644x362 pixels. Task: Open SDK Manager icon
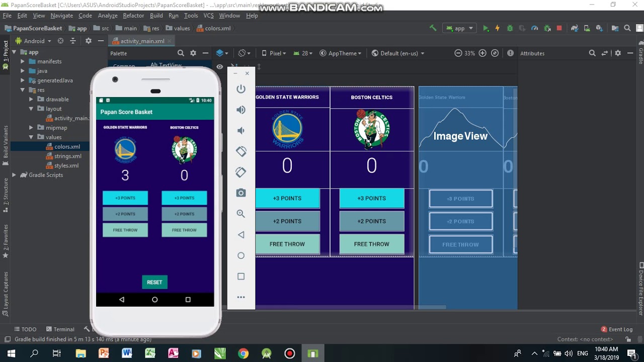tap(599, 28)
